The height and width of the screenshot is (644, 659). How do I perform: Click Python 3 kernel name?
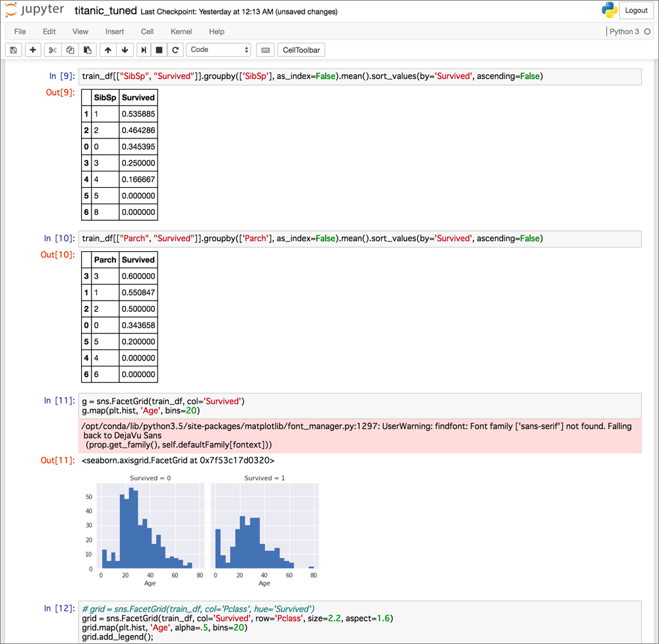tap(624, 32)
